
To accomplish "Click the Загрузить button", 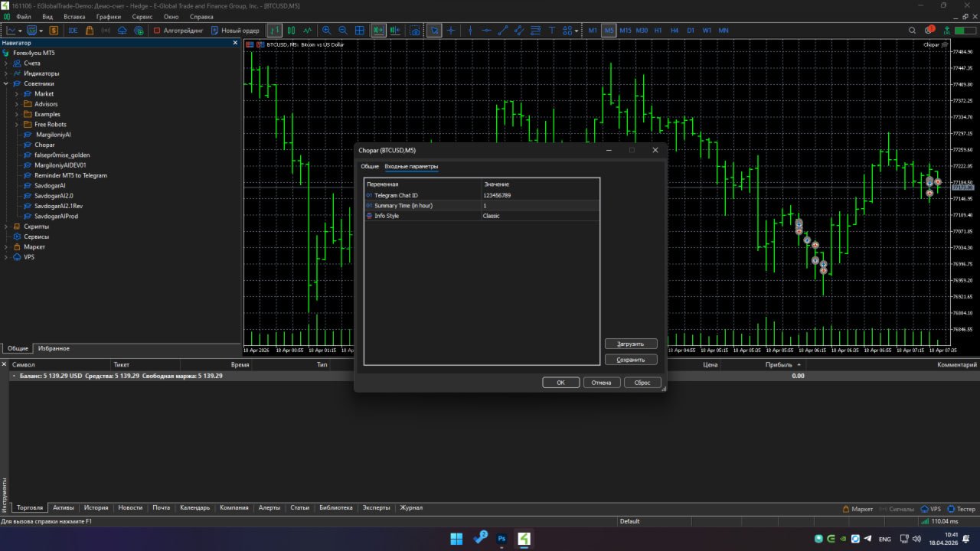I will [631, 344].
